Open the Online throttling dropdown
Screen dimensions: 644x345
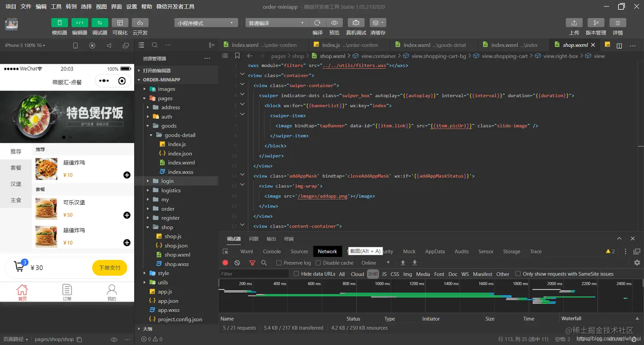point(376,263)
